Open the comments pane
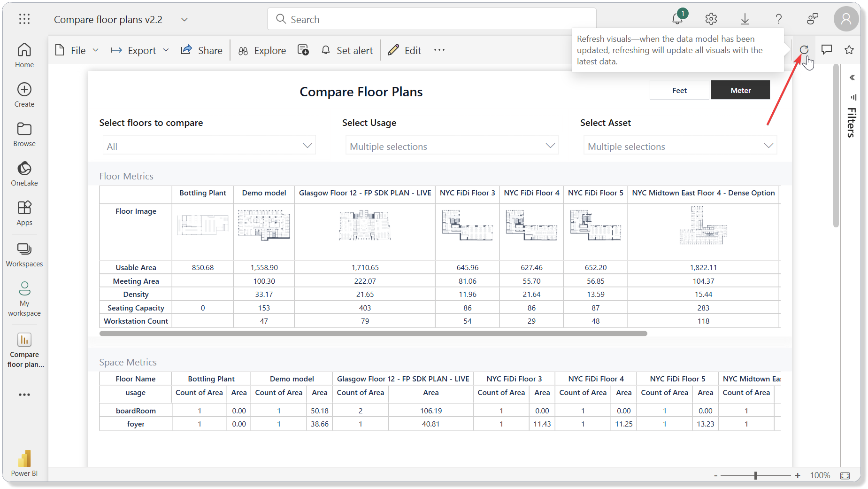The width and height of the screenshot is (868, 489). 827,50
